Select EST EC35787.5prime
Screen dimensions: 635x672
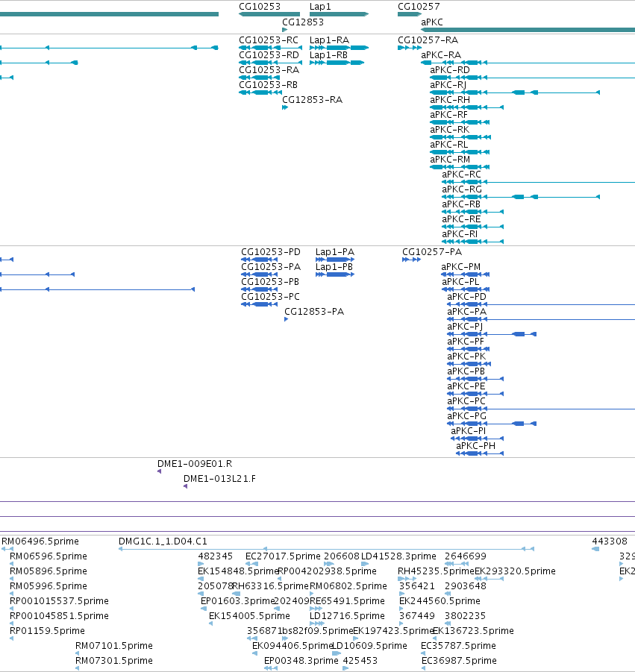(458, 646)
